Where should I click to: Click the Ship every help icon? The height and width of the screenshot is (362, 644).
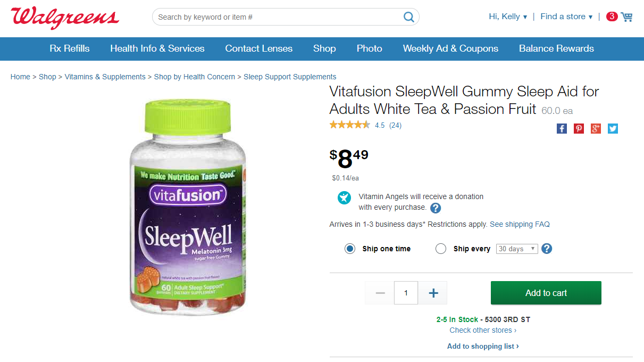tap(547, 249)
